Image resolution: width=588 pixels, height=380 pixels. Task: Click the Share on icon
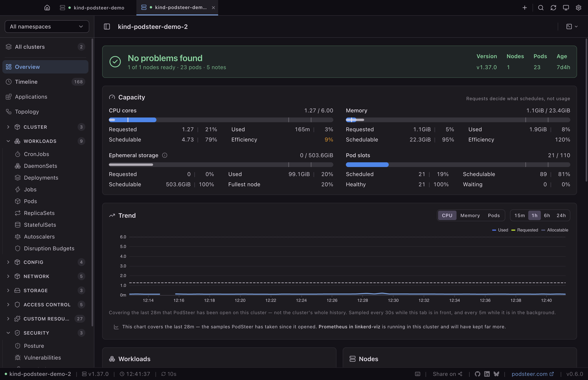460,374
